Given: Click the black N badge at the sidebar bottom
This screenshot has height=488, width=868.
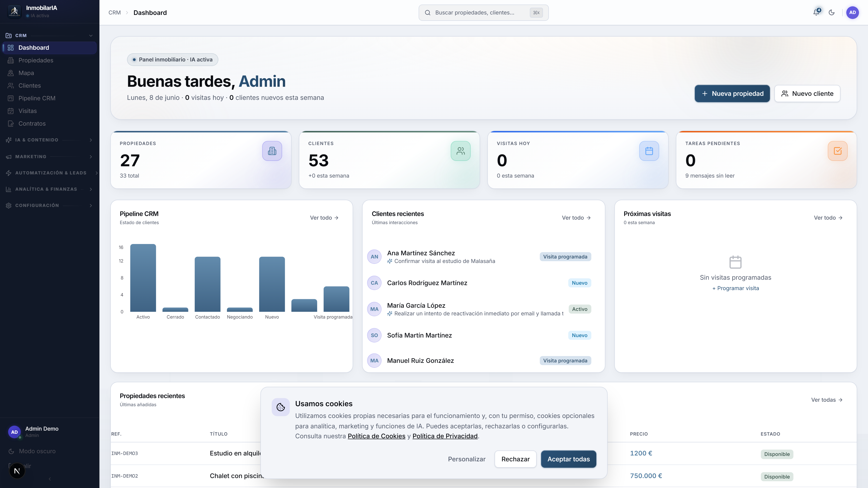Looking at the screenshot, I should [x=17, y=471].
